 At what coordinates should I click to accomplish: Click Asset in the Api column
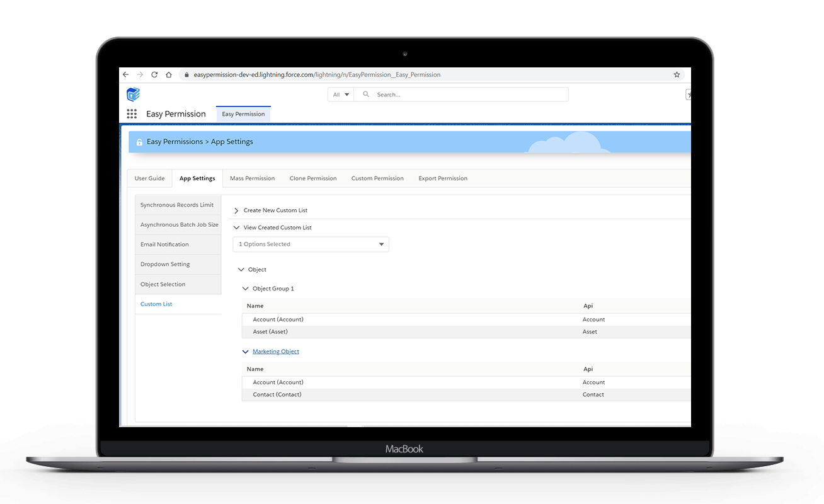(590, 332)
